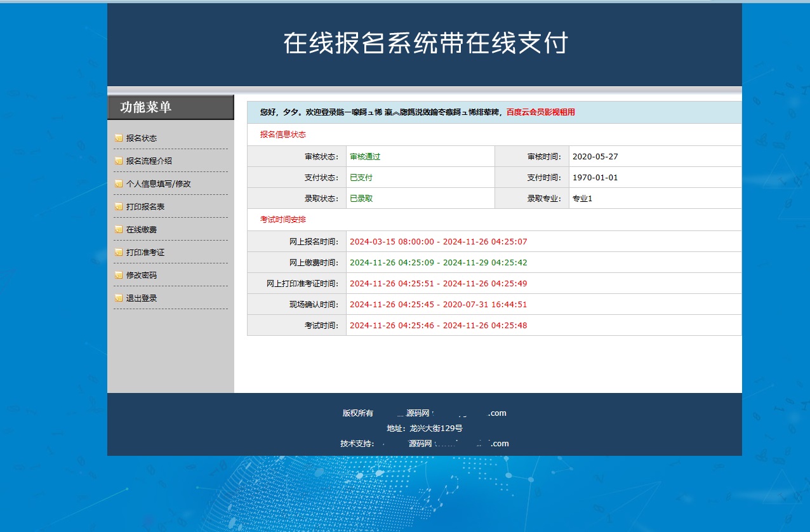Open the red 百度云会员影视租用 link

(540, 112)
